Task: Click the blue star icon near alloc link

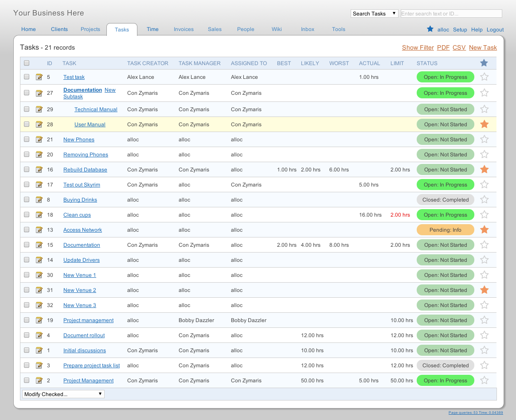Action: 430,29
